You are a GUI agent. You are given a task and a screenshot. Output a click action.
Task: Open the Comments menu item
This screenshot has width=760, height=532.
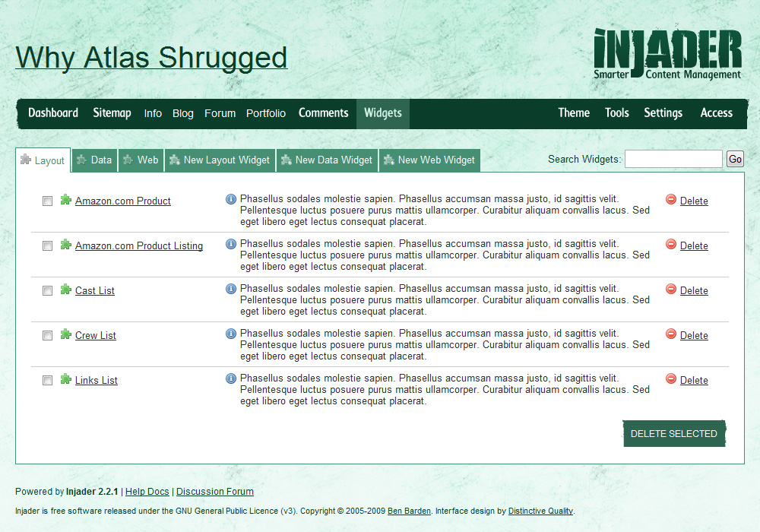[x=323, y=113]
